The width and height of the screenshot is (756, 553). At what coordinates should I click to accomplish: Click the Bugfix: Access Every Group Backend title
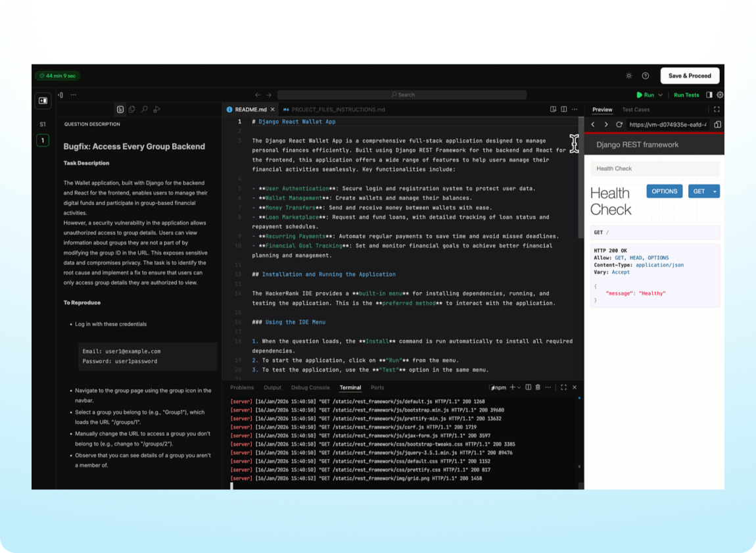tap(134, 147)
